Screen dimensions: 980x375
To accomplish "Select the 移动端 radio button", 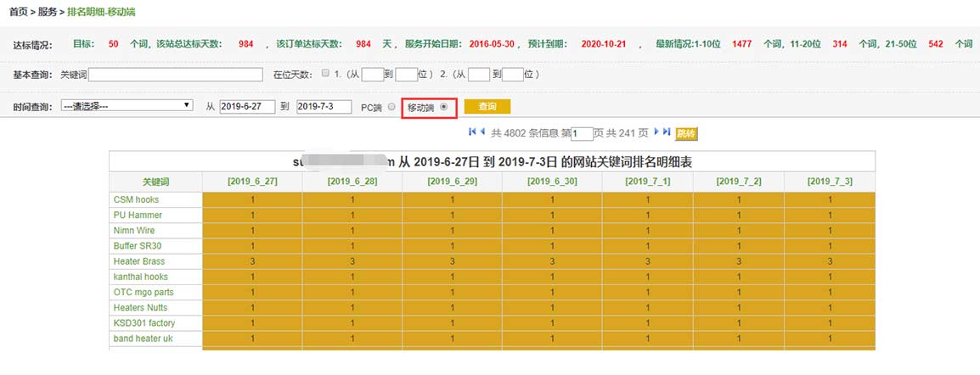I will [444, 107].
